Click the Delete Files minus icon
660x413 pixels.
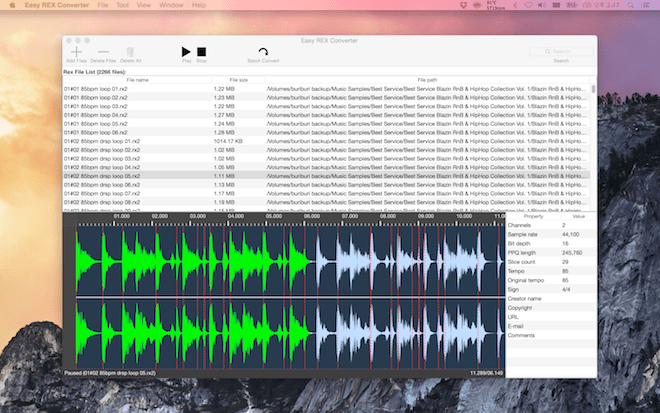coord(103,51)
